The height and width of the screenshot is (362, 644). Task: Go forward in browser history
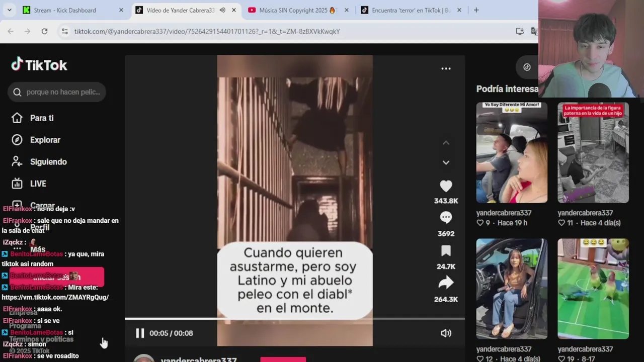(x=27, y=31)
